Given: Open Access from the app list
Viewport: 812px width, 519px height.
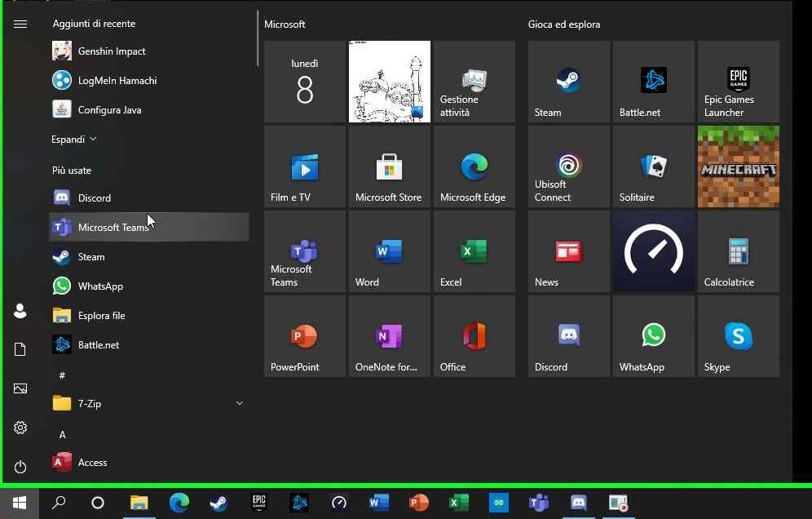Looking at the screenshot, I should (x=149, y=462).
